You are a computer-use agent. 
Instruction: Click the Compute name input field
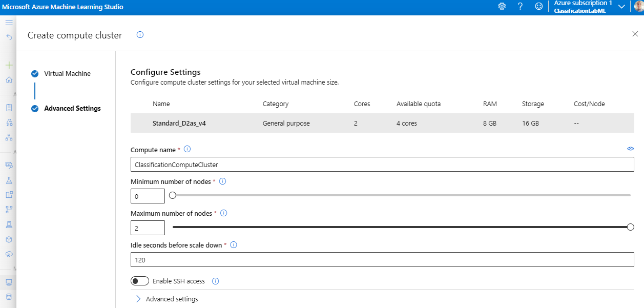(x=382, y=165)
